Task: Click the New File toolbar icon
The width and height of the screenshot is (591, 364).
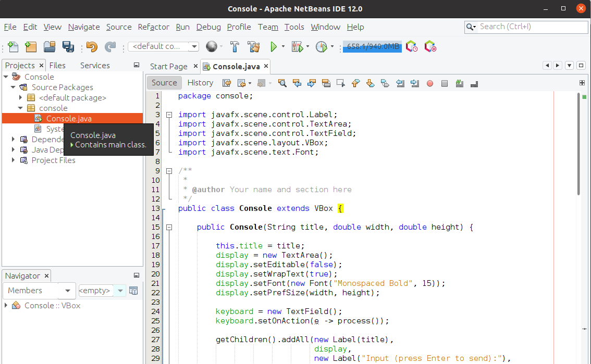Action: click(x=13, y=47)
